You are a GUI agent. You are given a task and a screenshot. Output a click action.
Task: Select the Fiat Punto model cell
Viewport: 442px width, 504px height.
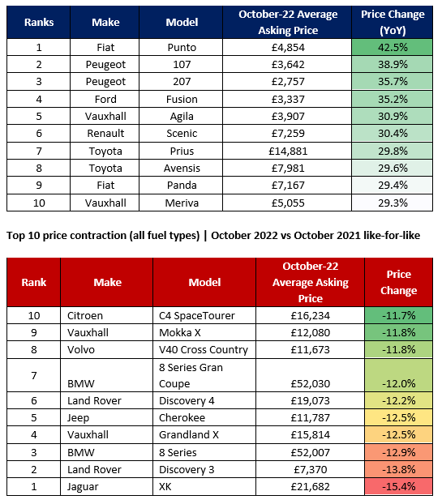181,47
